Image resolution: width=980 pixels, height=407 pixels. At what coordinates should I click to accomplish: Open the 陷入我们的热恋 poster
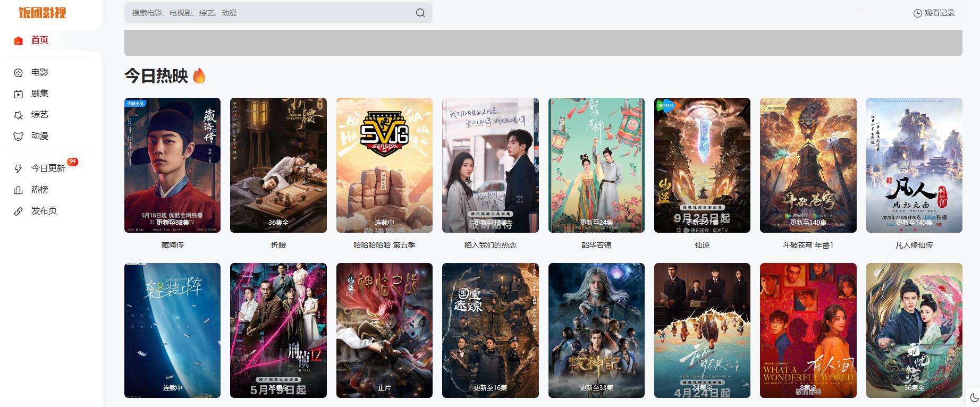491,165
